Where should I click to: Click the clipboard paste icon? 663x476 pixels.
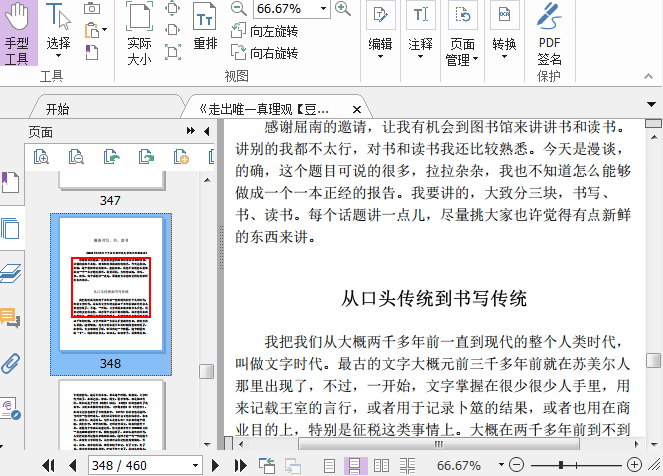[x=92, y=30]
